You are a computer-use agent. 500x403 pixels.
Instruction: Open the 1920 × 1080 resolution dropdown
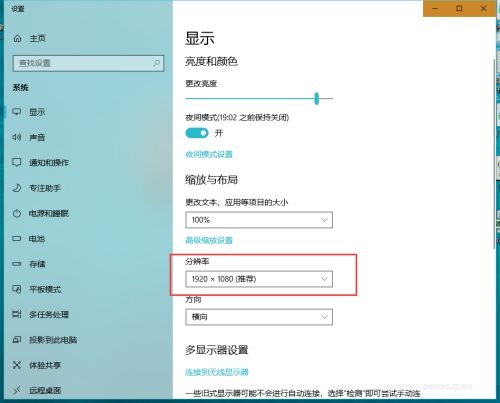pyautogui.click(x=259, y=279)
